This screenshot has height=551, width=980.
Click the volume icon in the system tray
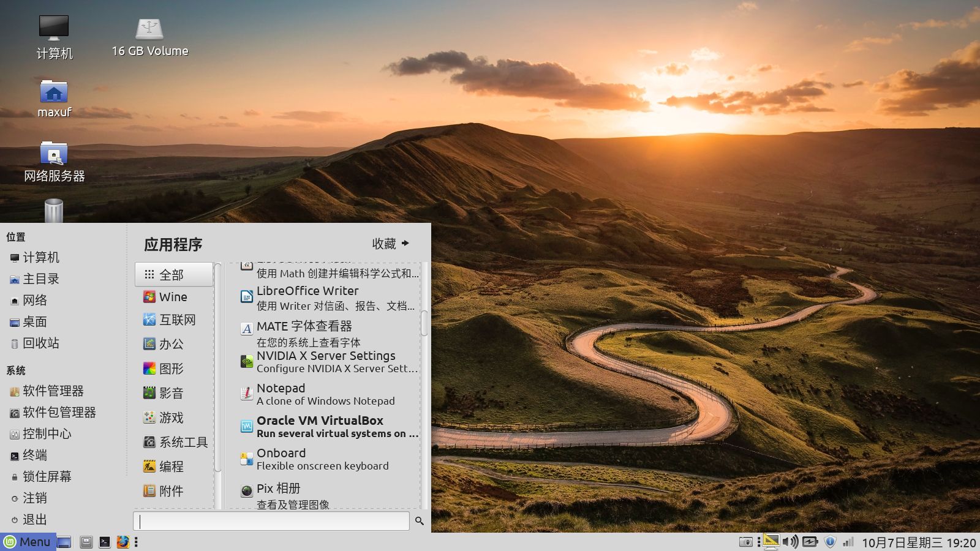pos(790,541)
